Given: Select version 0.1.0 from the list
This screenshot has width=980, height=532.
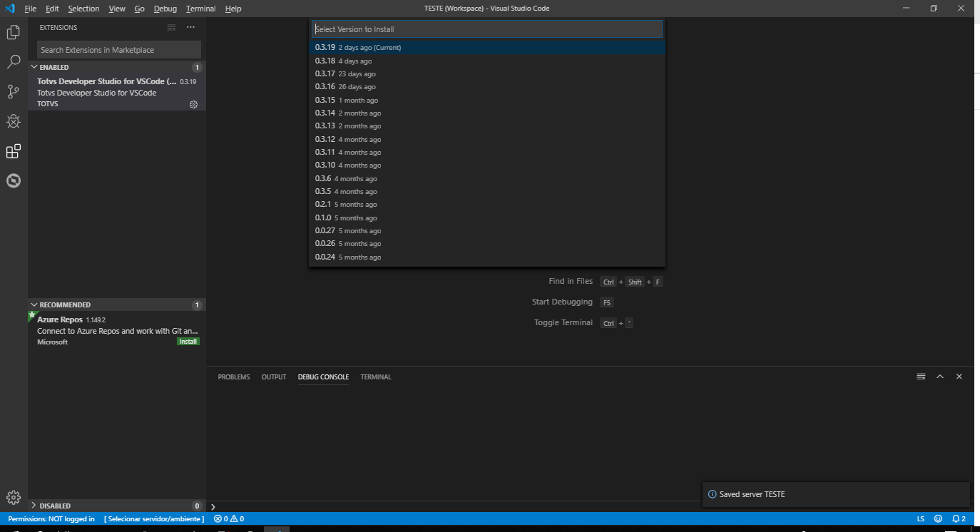Looking at the screenshot, I should [x=487, y=218].
